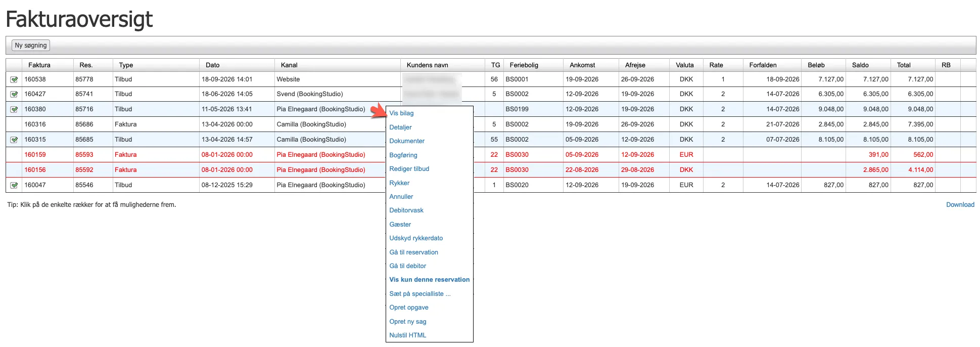This screenshot has height=347, width=980.
Task: Choose Opret ny sag menu entry
Action: pyautogui.click(x=407, y=322)
